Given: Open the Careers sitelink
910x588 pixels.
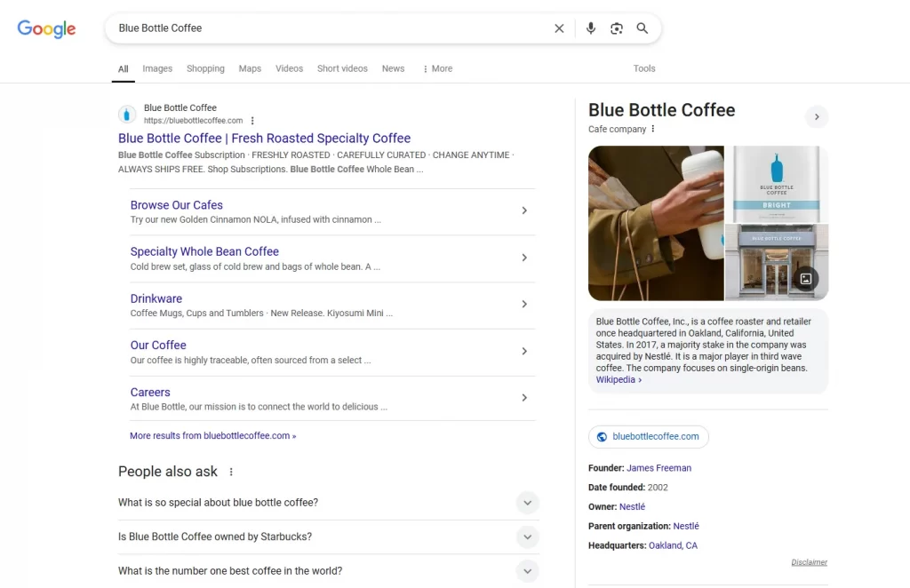Looking at the screenshot, I should pyautogui.click(x=149, y=392).
